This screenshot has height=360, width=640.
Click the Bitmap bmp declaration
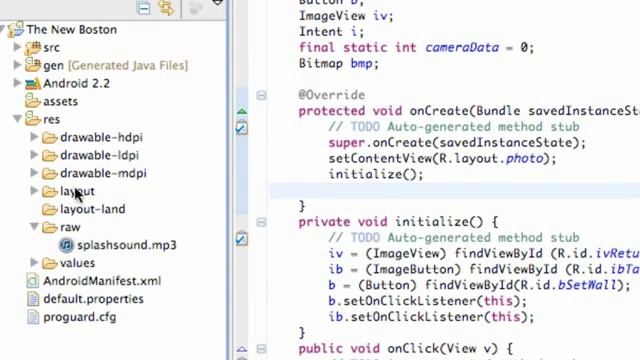339,64
